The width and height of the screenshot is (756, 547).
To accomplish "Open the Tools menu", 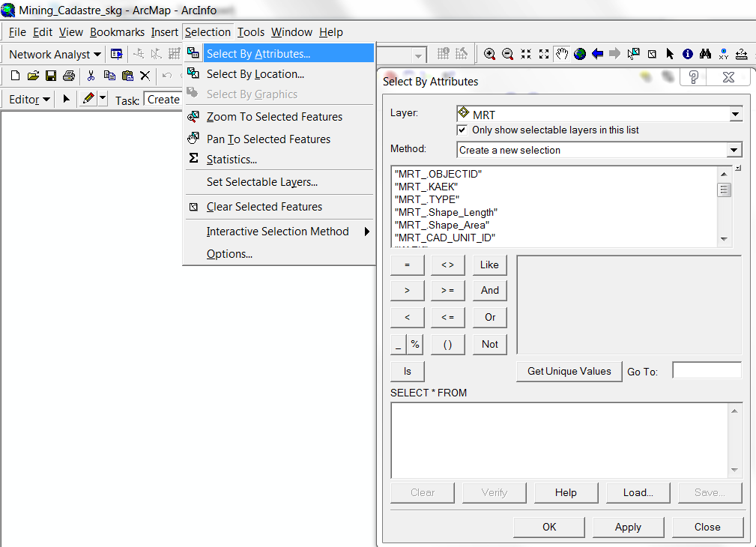I will click(x=251, y=32).
